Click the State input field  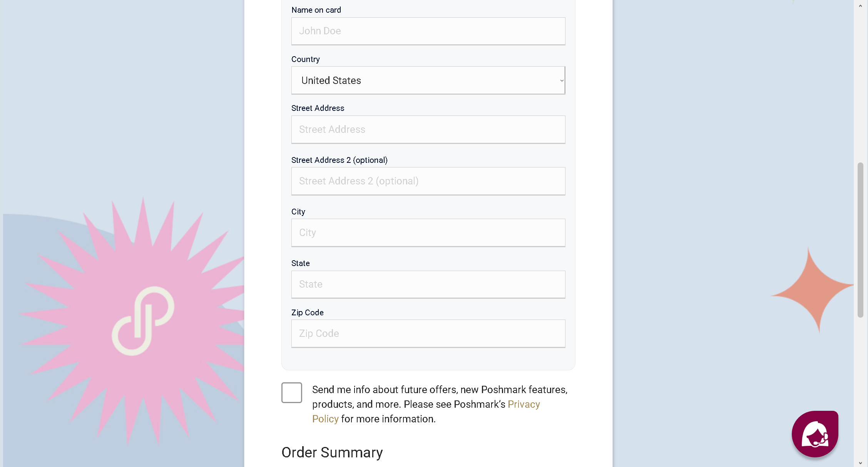(x=428, y=285)
